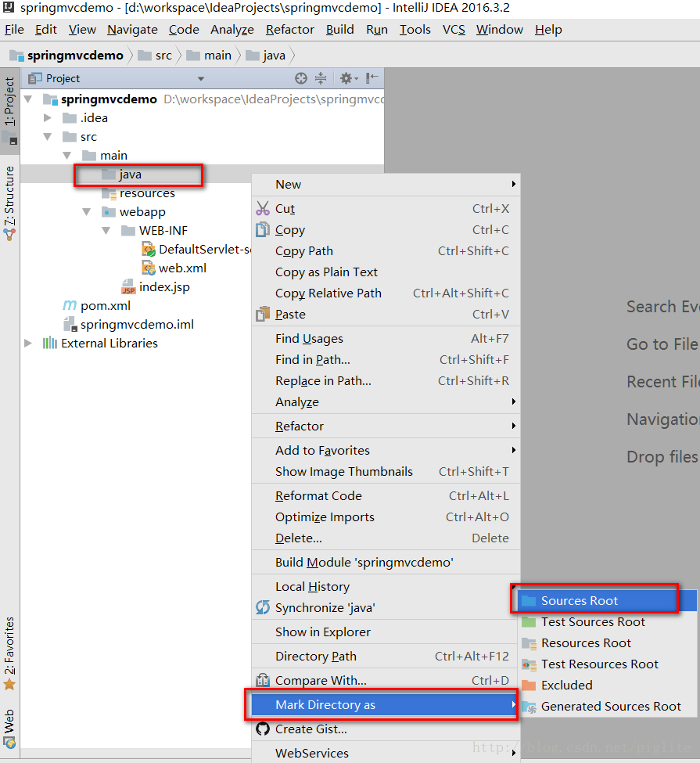The image size is (700, 763).
Task: Collapse the main folder
Action: coord(67,156)
